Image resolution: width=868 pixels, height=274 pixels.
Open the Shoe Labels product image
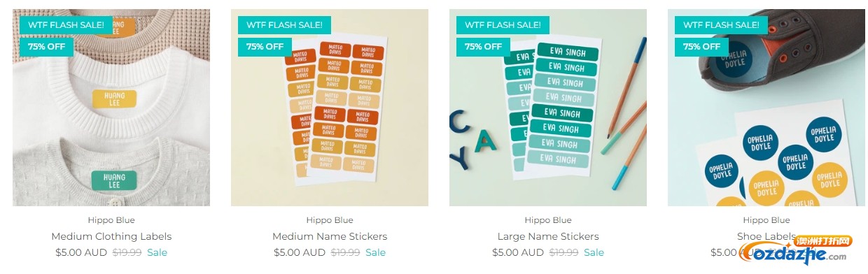[766, 108]
